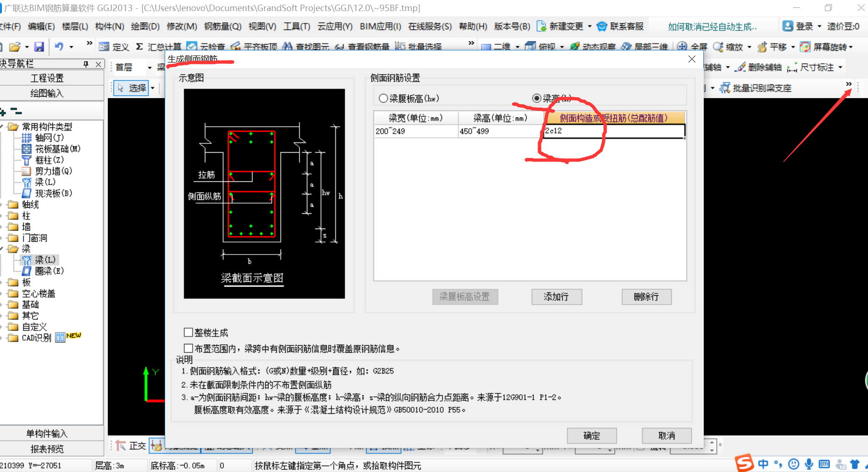The height and width of the screenshot is (472, 868).
Task: Close the 生成侧面钢筋 dialog
Action: click(692, 59)
